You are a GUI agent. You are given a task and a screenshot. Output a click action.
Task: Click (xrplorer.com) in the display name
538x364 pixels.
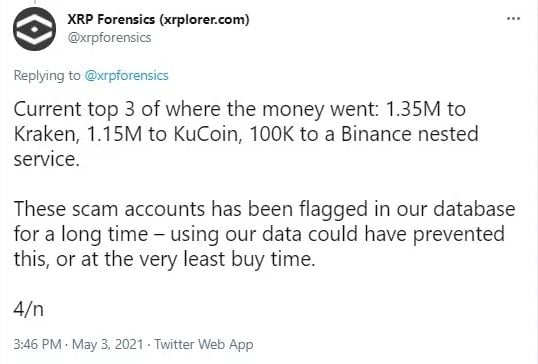click(x=204, y=20)
